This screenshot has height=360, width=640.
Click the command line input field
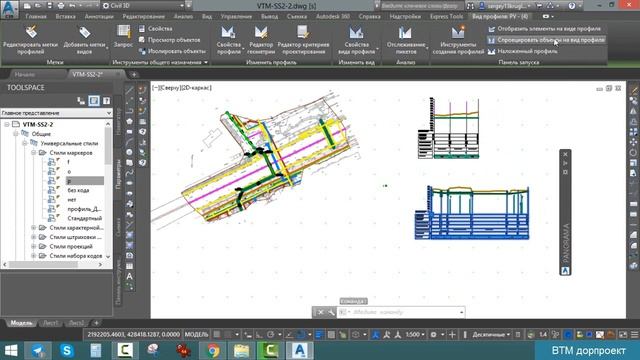pos(401,312)
